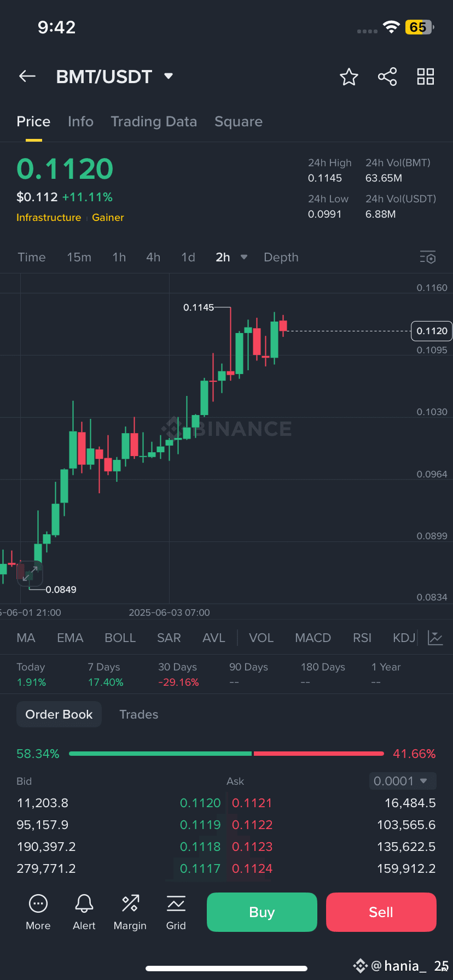This screenshot has height=980, width=453.
Task: Tap the 0.0849 low price label
Action: (61, 590)
